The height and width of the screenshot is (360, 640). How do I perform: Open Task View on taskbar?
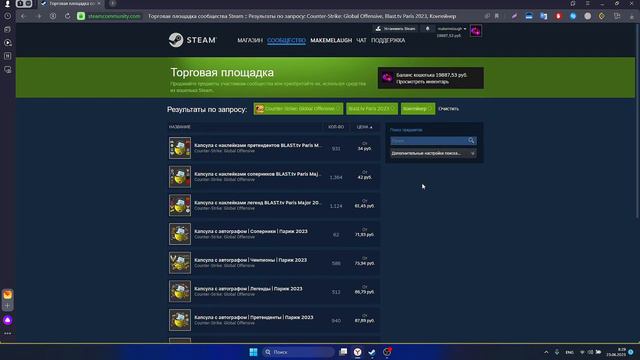coord(343,352)
